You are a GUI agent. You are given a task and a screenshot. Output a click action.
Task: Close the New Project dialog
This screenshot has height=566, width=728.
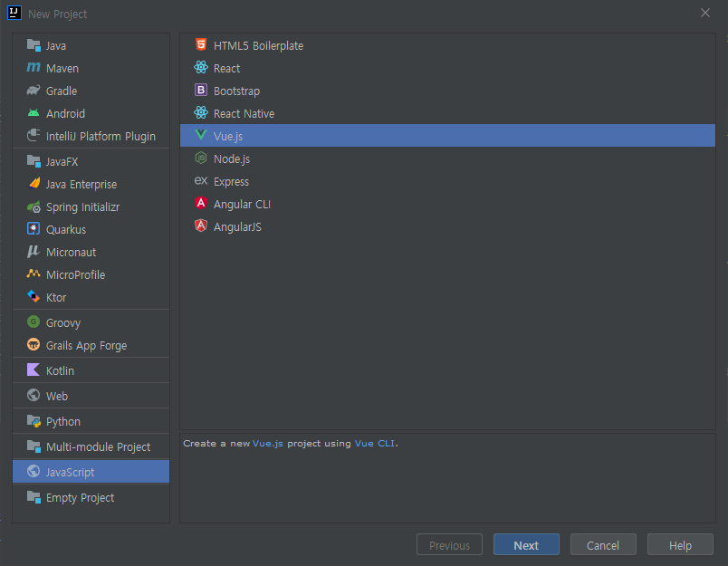704,13
